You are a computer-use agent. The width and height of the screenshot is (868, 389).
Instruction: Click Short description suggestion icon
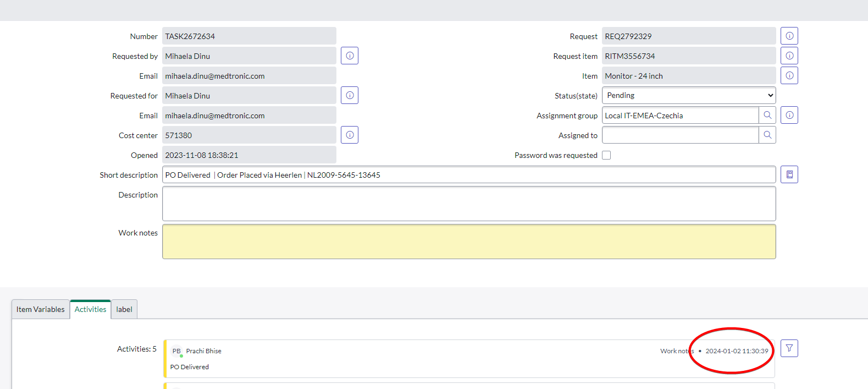(789, 174)
